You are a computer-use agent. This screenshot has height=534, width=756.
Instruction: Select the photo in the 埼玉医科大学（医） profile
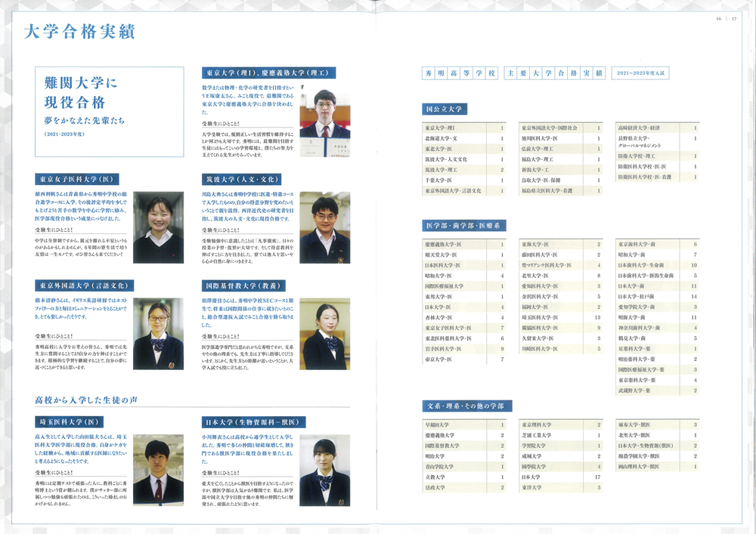(x=158, y=470)
